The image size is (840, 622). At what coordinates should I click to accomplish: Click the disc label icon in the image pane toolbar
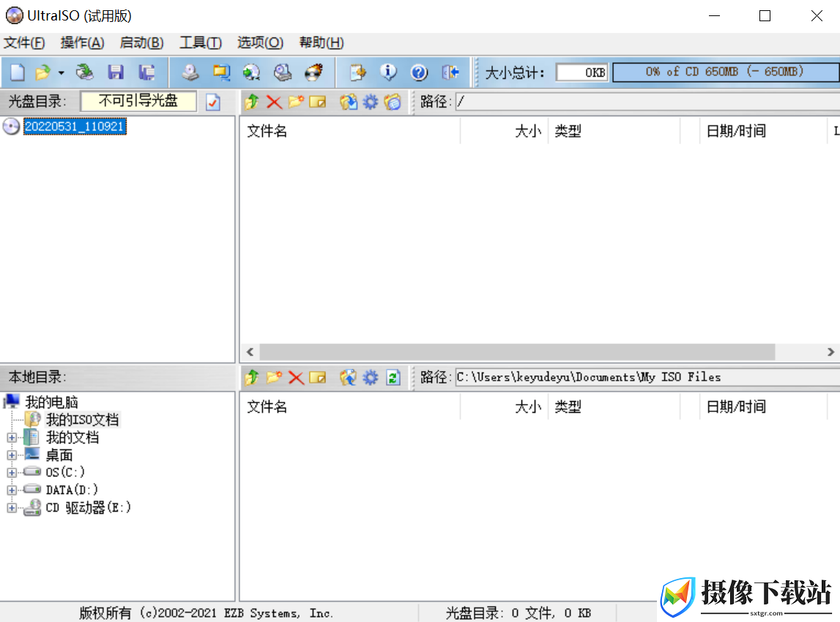[392, 102]
